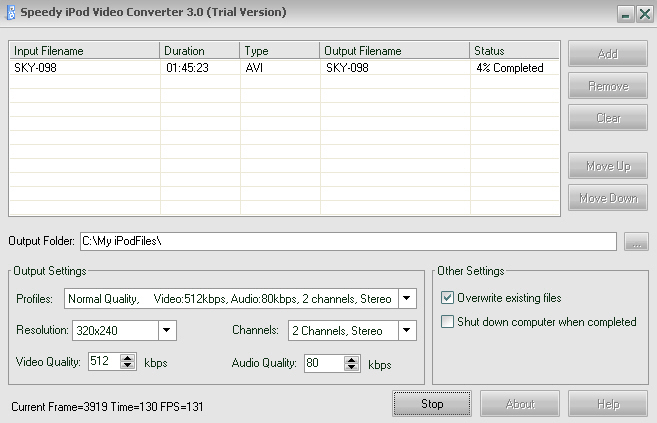Click the Audio Quality stepper down arrow
The height and width of the screenshot is (423, 657).
[x=352, y=367]
